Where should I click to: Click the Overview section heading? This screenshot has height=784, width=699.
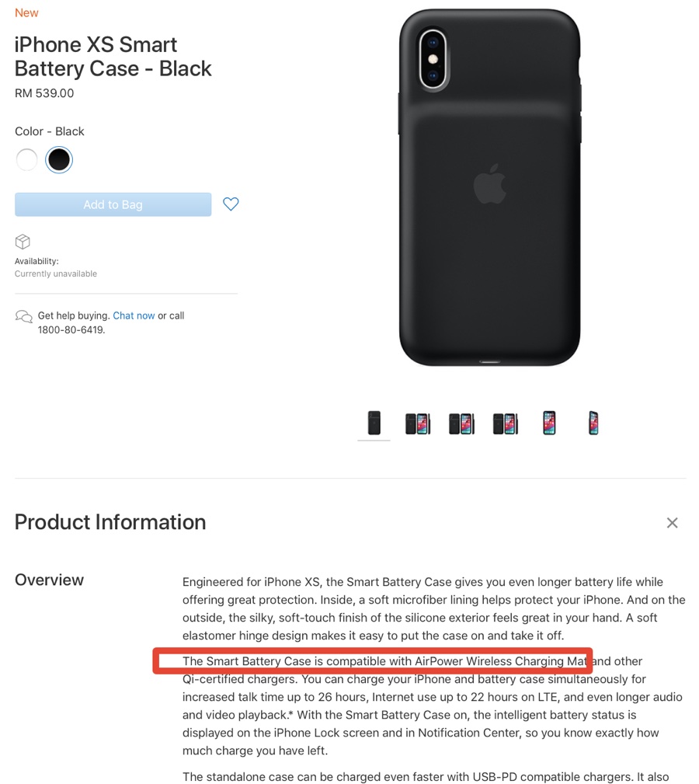pyautogui.click(x=49, y=580)
